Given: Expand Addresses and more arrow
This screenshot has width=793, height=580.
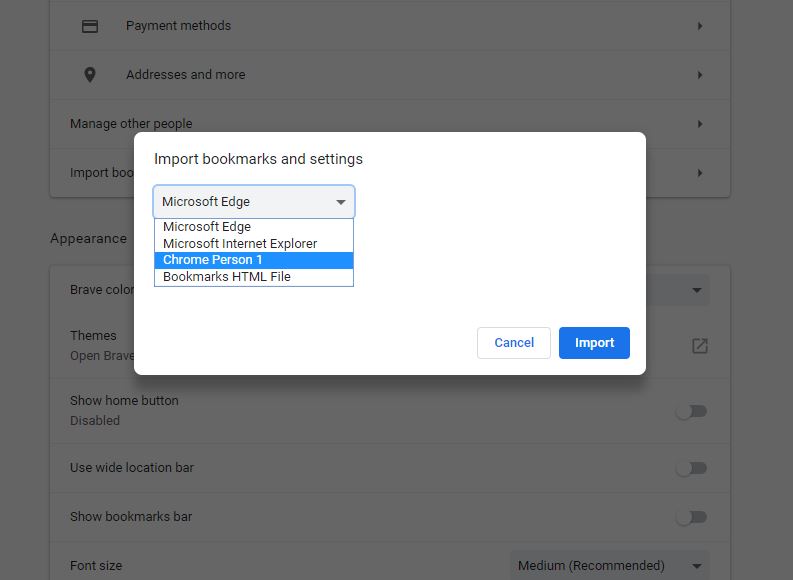Looking at the screenshot, I should click(700, 75).
